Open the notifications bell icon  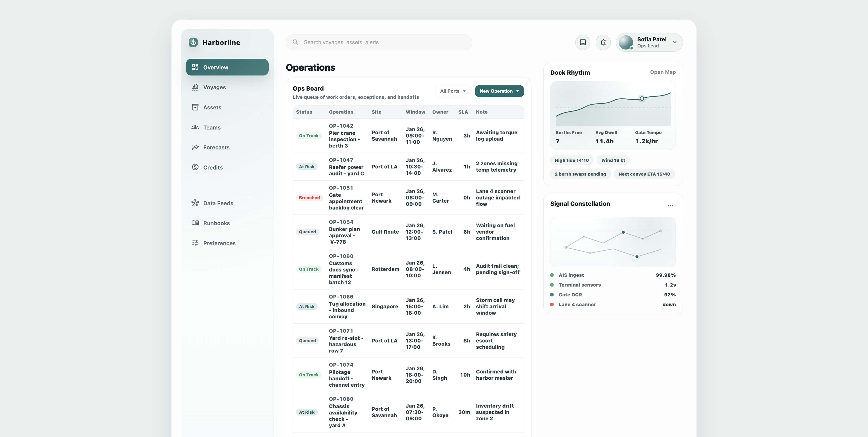603,43
